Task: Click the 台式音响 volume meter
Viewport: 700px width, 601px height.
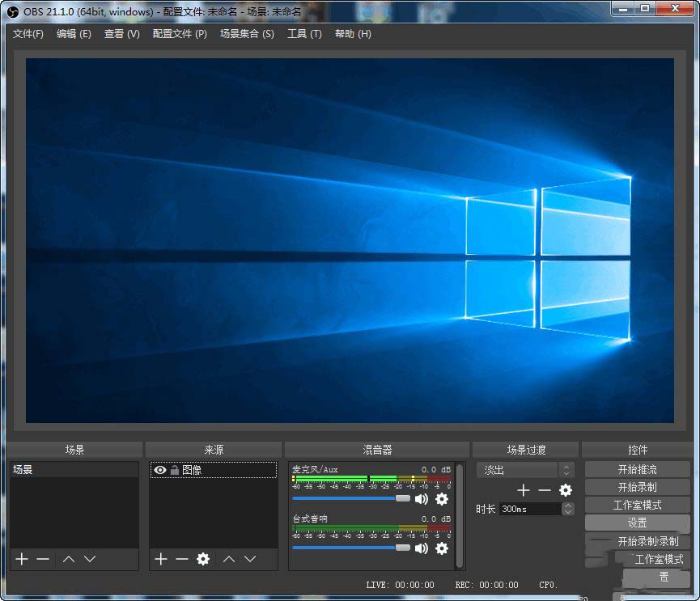Action: coord(371,528)
